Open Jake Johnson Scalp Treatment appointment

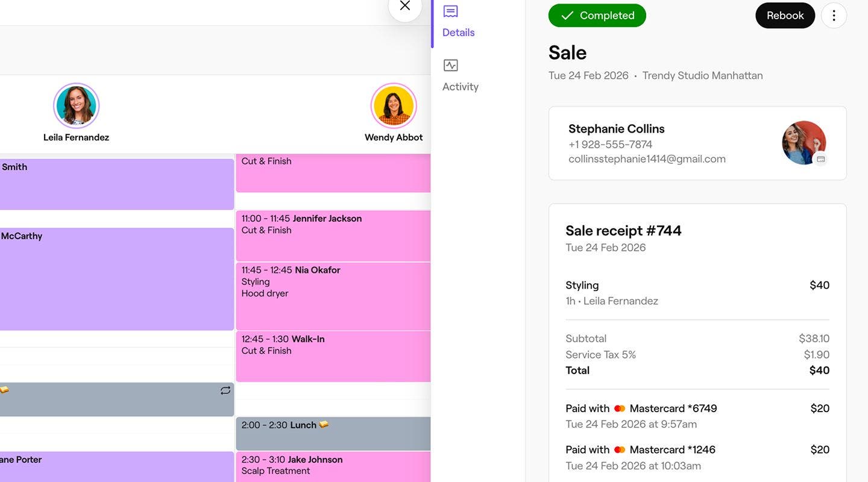point(333,466)
